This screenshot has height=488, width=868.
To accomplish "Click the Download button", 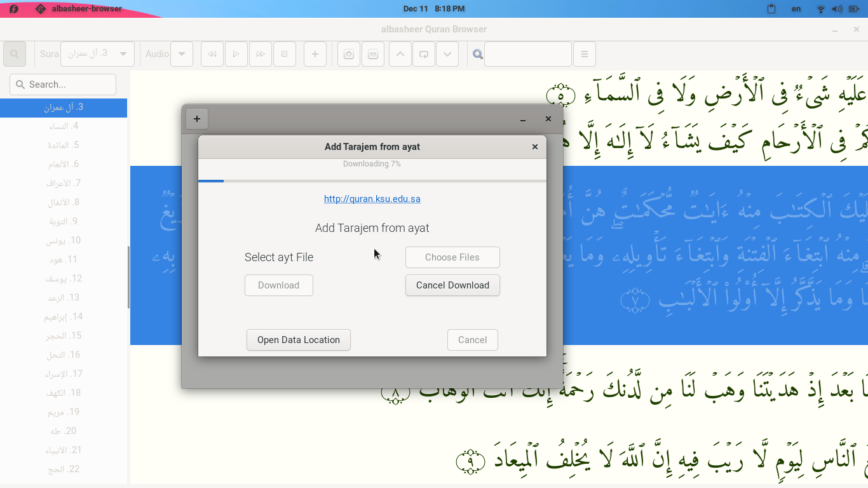I will [x=279, y=285].
